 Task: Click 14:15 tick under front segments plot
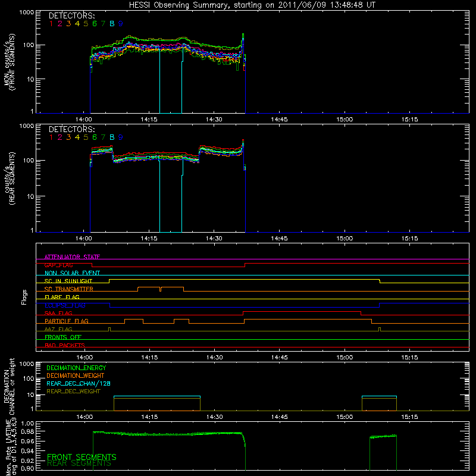[149, 120]
